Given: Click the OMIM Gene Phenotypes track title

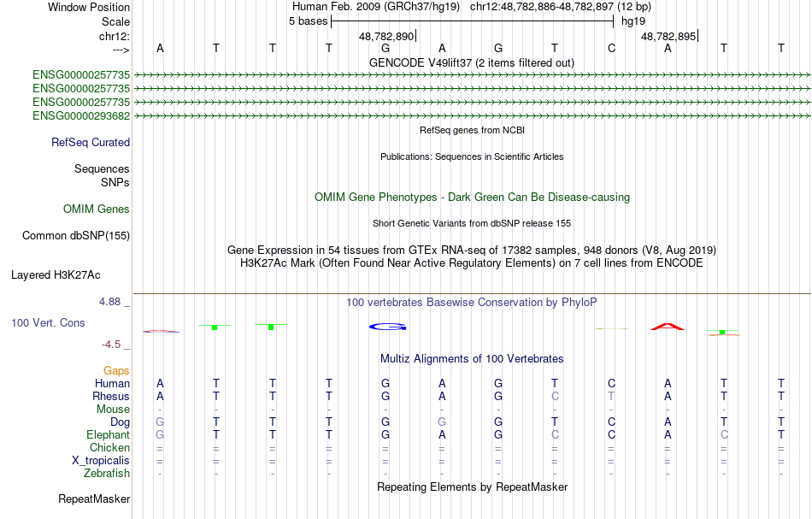Looking at the screenshot, I should click(x=473, y=198).
